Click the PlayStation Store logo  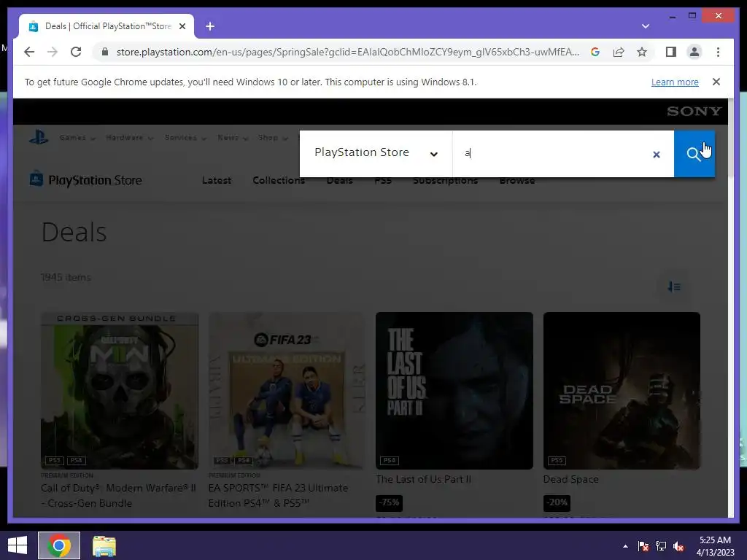tap(86, 180)
